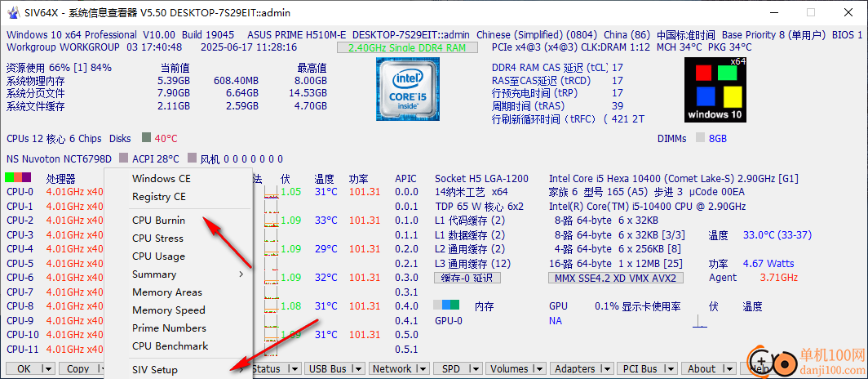
Task: Open the OK button dropdown arrow
Action: point(49,369)
